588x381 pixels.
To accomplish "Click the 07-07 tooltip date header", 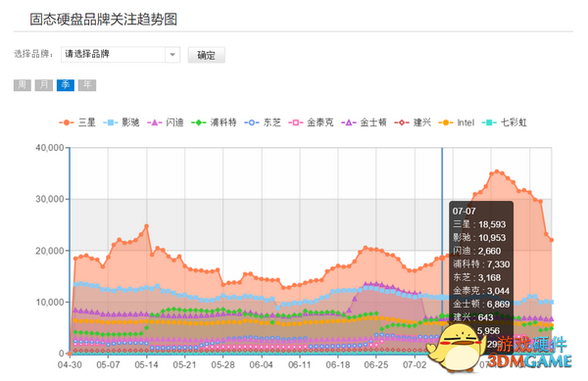I will coord(464,211).
